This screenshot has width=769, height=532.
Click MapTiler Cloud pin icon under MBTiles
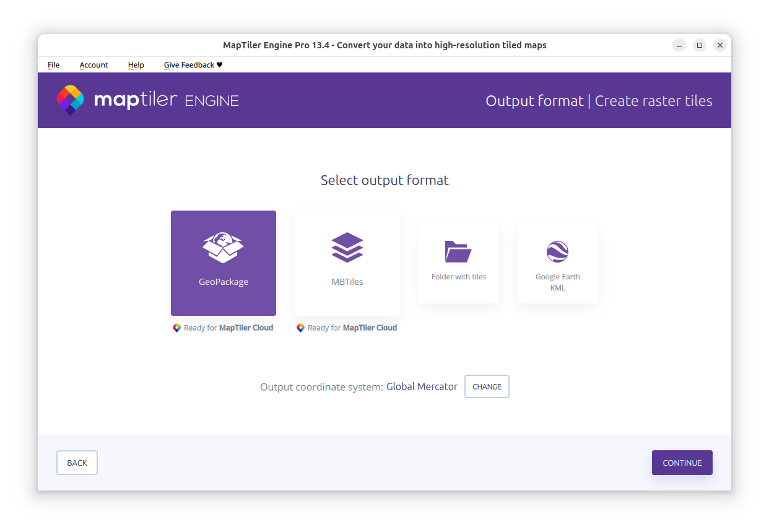(x=300, y=328)
